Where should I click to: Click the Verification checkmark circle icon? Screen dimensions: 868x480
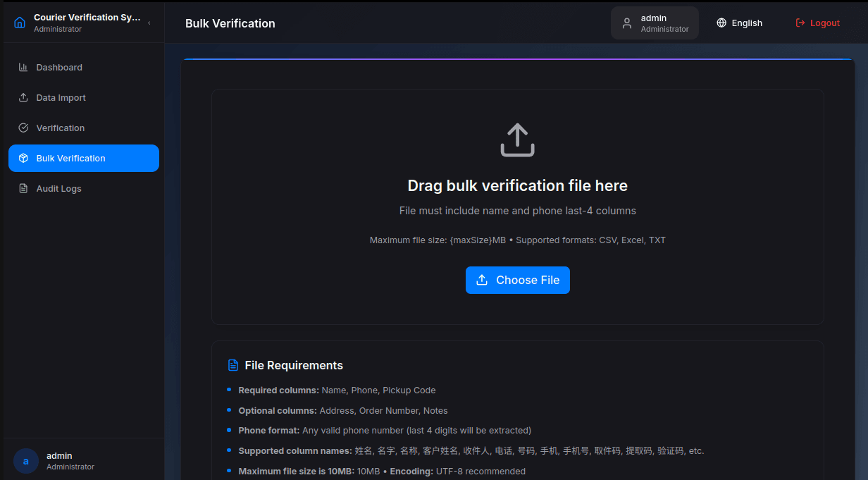[x=23, y=128]
